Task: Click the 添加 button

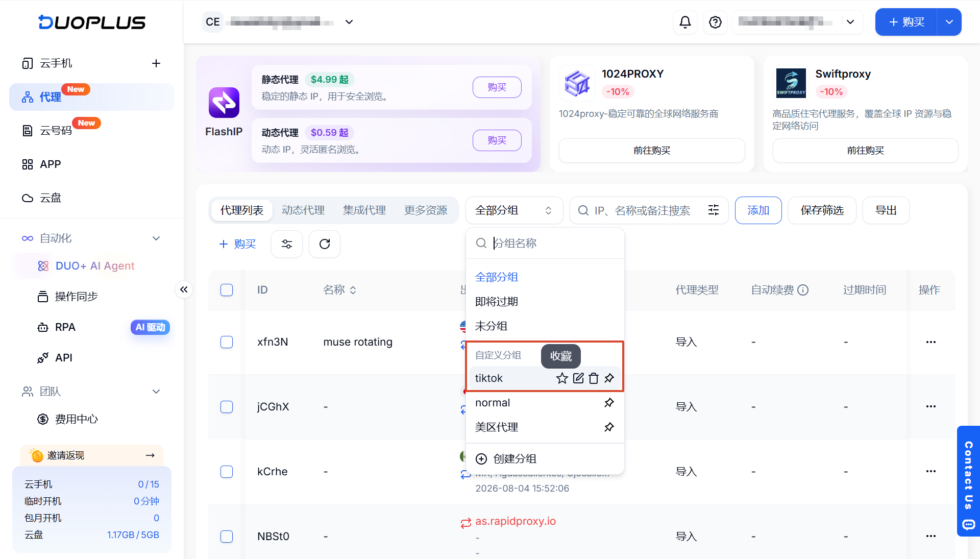Action: click(x=758, y=210)
